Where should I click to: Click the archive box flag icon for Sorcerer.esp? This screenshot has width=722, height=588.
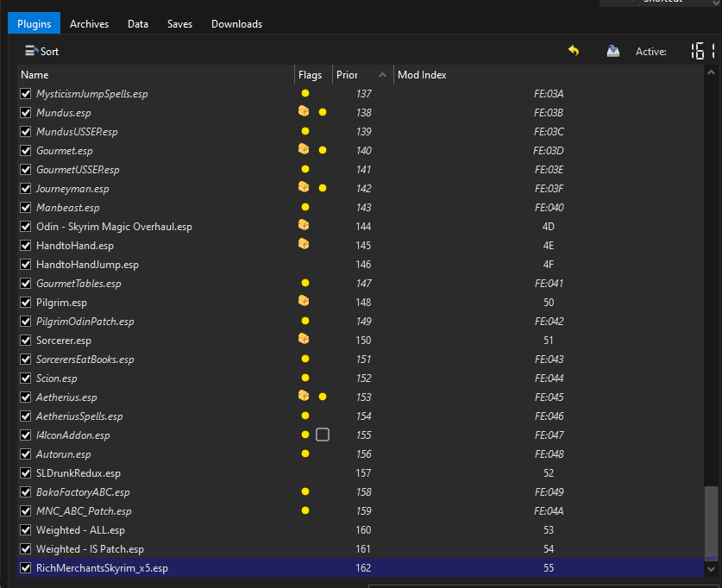[x=304, y=339]
